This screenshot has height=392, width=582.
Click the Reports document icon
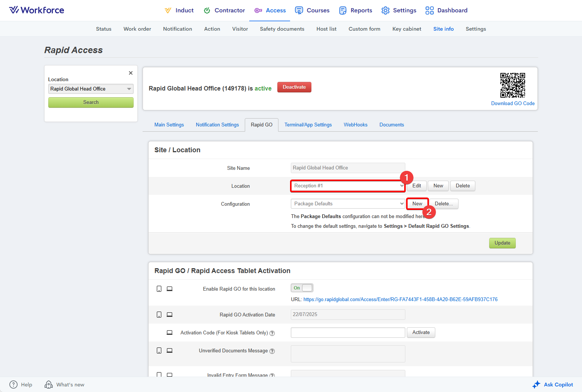click(343, 10)
